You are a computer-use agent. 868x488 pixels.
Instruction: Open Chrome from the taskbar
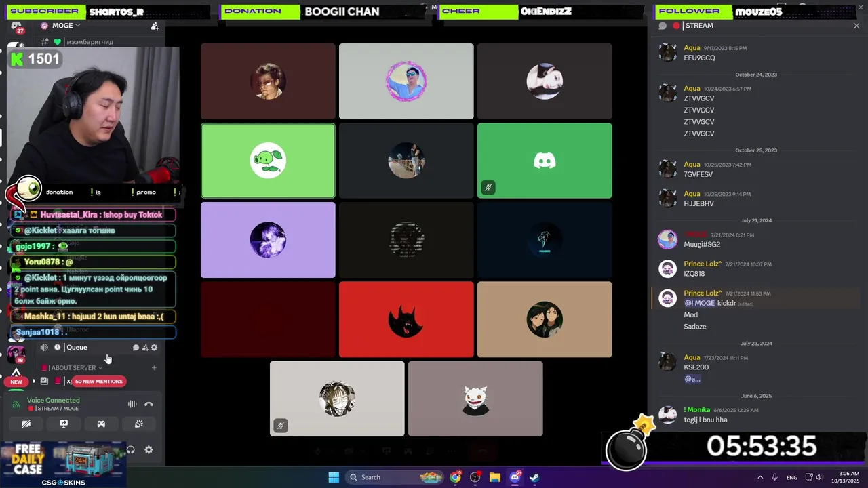456,477
